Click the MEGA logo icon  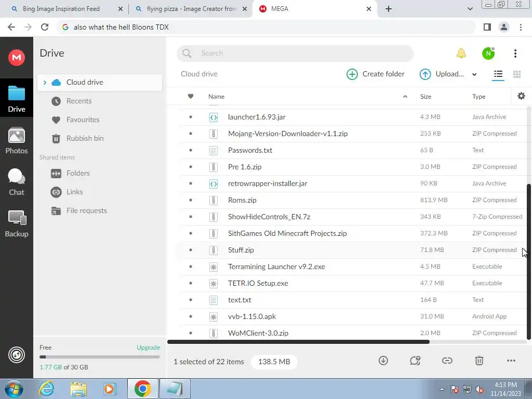pyautogui.click(x=16, y=57)
